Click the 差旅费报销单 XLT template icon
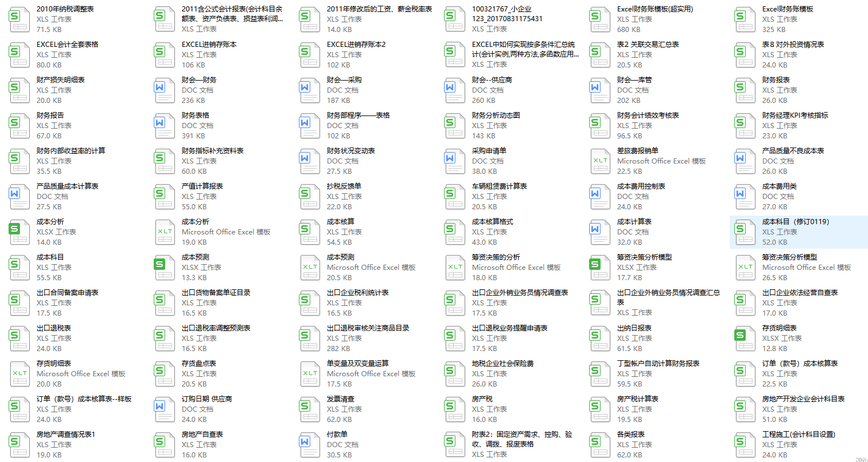Viewport: 868px width, 462px height. tap(600, 161)
